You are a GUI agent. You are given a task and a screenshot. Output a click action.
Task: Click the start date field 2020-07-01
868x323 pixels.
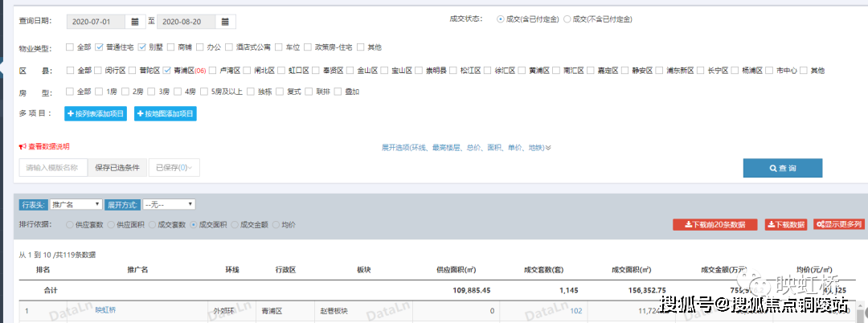coord(96,22)
